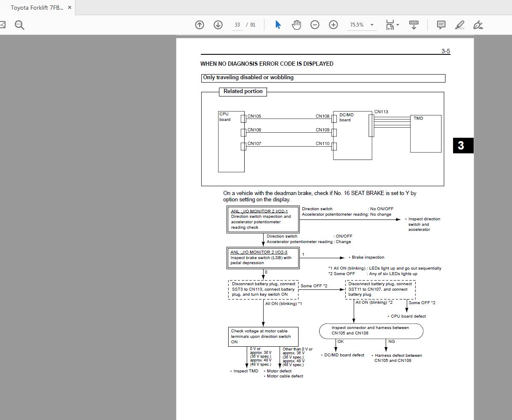This screenshot has width=512, height=420.
Task: Click 'Inspect TMD' result text
Action: [246, 371]
